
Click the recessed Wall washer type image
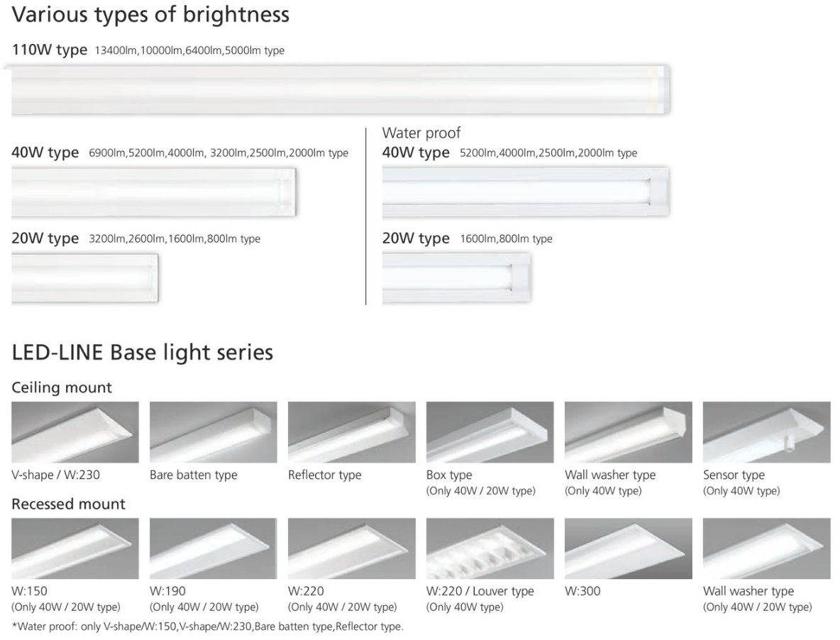coord(767,548)
